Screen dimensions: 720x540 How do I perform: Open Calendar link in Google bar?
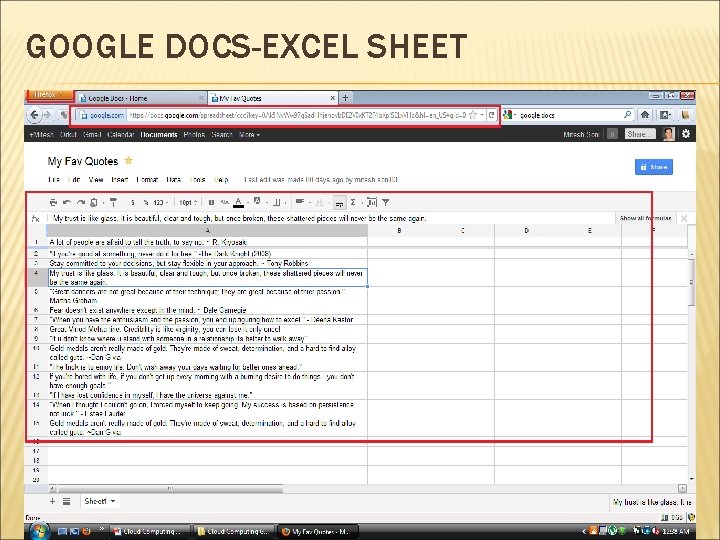coord(120,135)
